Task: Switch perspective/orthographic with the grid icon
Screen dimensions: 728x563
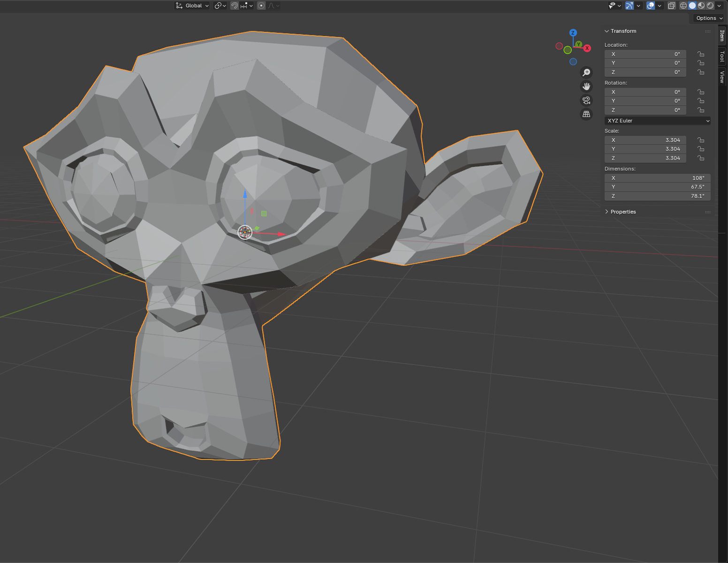Action: click(x=586, y=114)
